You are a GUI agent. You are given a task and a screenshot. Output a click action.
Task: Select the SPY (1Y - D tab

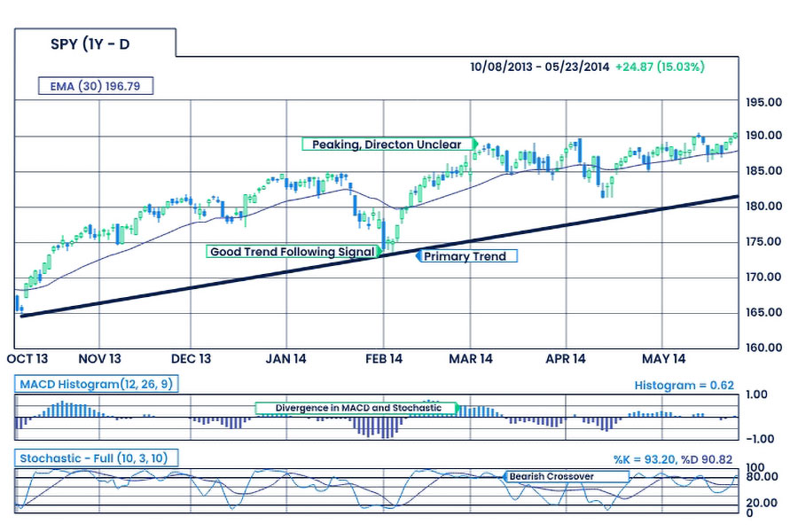(x=95, y=43)
